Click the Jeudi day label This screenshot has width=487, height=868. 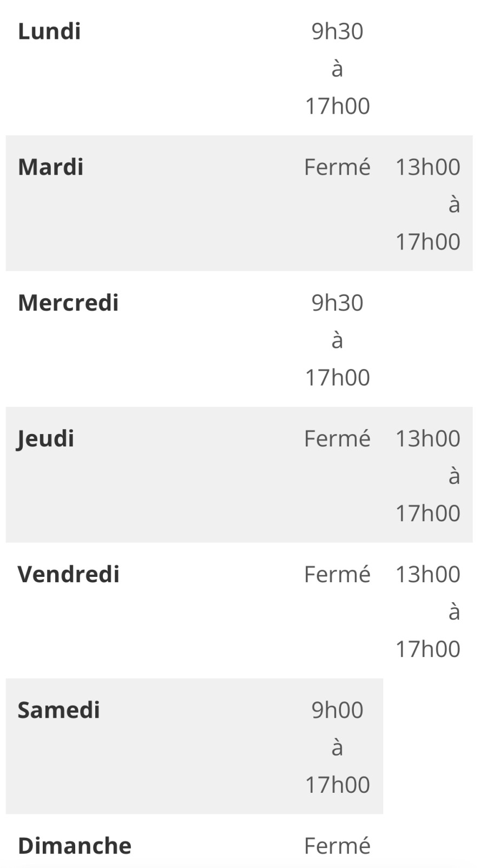[x=45, y=439]
